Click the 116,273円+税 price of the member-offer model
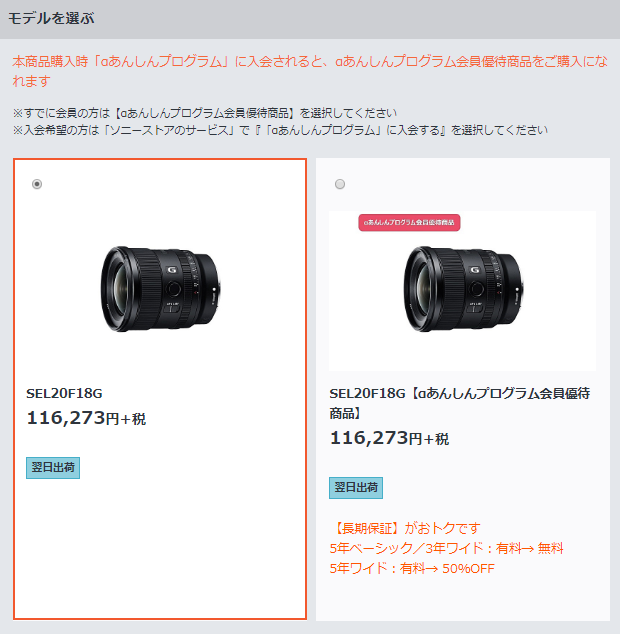Image resolution: width=620 pixels, height=634 pixels. [x=389, y=438]
